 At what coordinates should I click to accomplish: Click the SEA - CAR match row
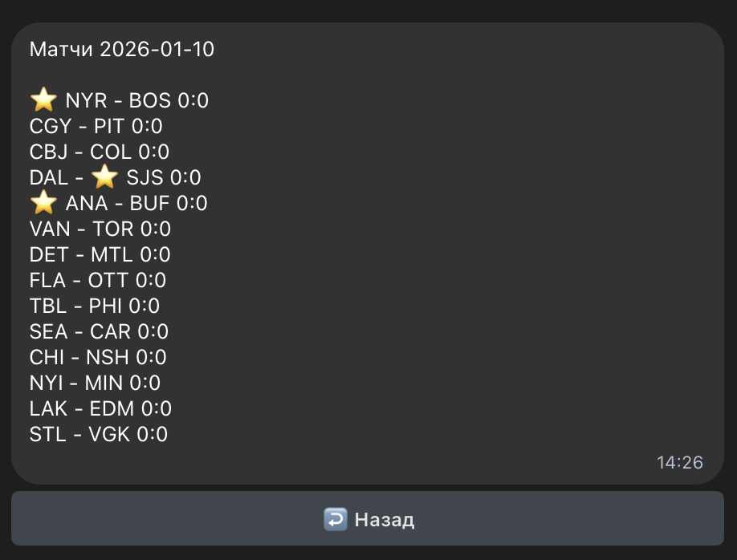pos(99,331)
